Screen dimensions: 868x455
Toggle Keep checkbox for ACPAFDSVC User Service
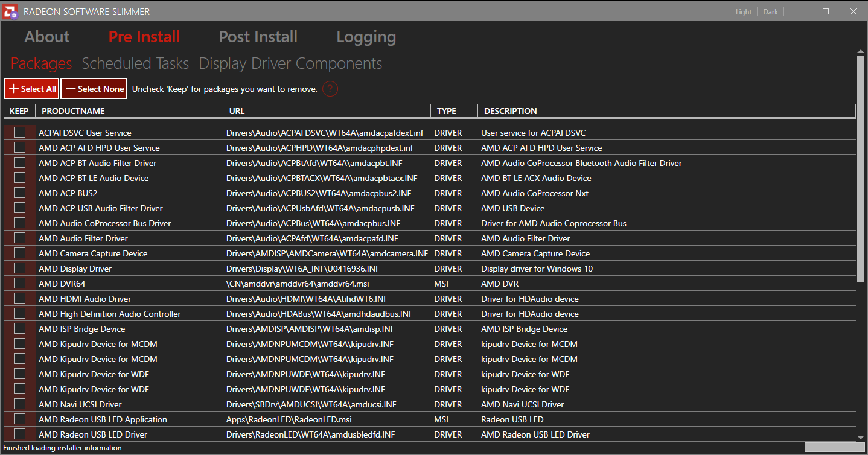coord(20,132)
